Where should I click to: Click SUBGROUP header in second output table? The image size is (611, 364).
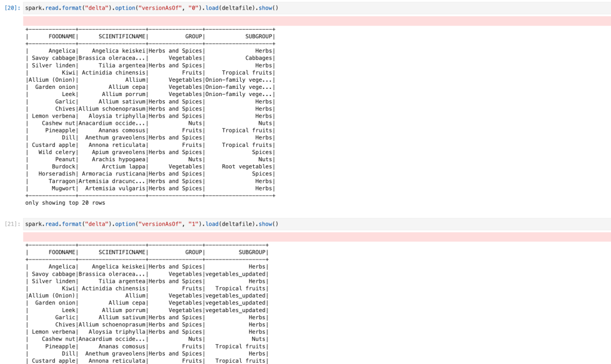(252, 252)
